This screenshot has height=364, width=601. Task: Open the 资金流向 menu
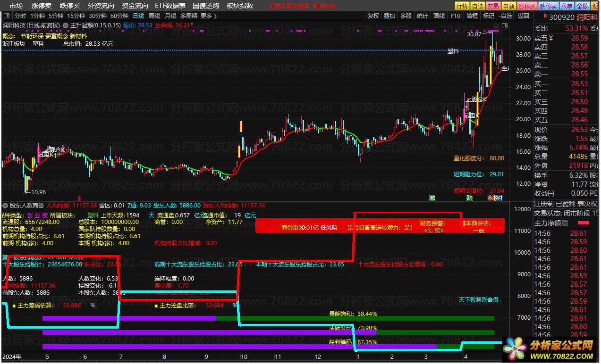pyautogui.click(x=135, y=6)
